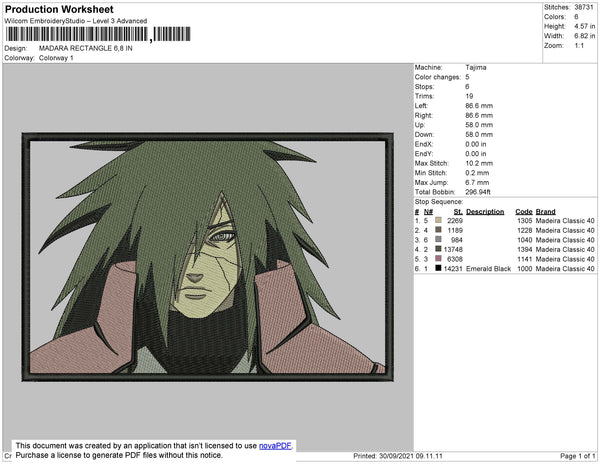
Task: Click the Left value '86.6 mm'
Action: coord(479,106)
